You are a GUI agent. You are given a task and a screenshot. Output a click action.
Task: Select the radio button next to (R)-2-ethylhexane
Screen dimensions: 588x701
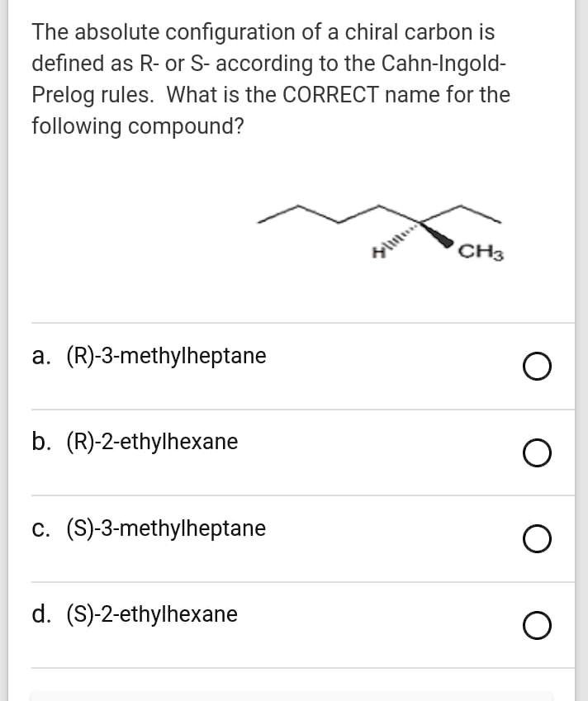point(538,452)
